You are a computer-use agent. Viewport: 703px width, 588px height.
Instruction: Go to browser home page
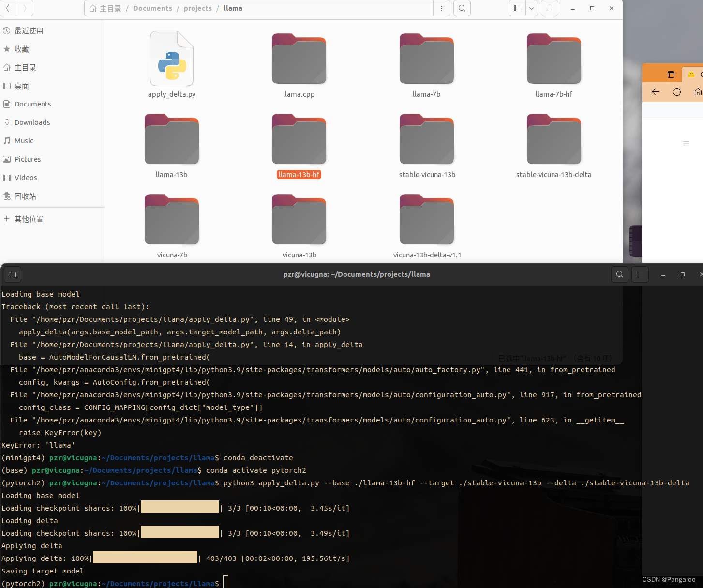point(698,92)
